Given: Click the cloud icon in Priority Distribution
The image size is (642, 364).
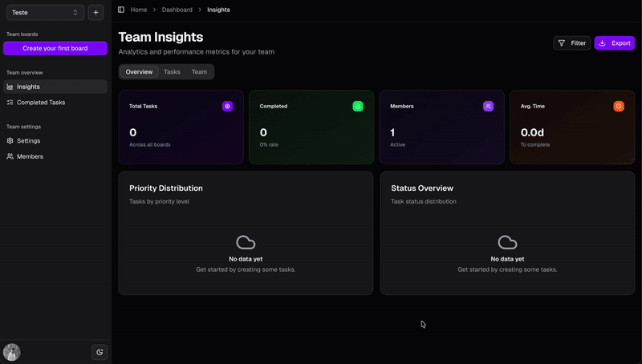Looking at the screenshot, I should click(x=246, y=242).
